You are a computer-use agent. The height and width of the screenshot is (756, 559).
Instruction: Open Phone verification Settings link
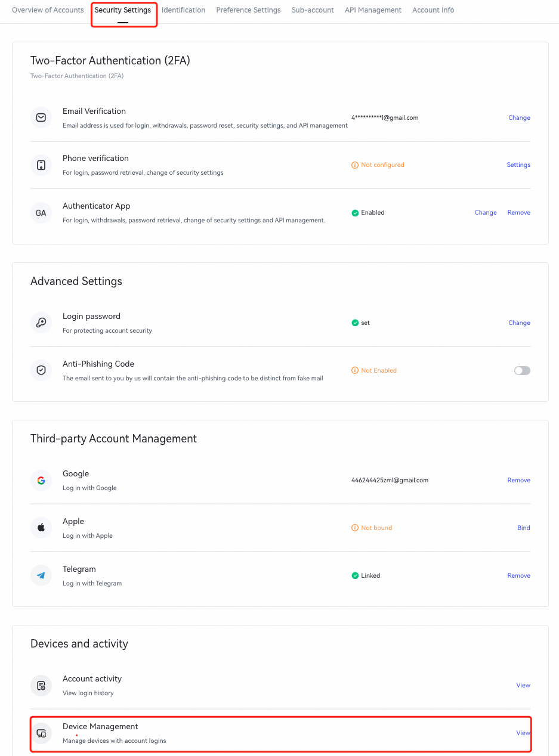point(518,165)
